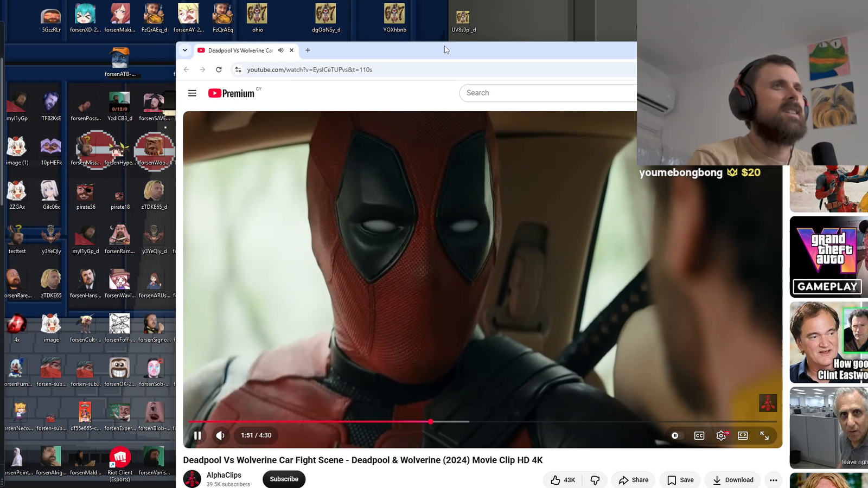Enter fullscreen mode in the video player

tap(764, 435)
